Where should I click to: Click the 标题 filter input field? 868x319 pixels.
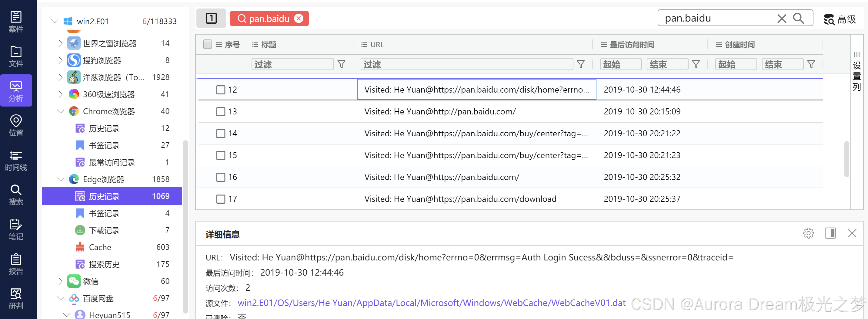click(292, 64)
